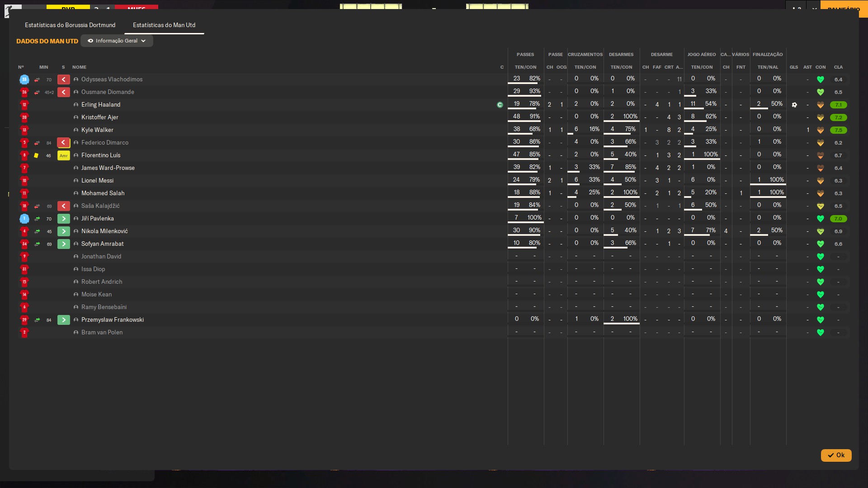
Task: Click Florentino Luís yellow card Amr badge
Action: tap(64, 155)
